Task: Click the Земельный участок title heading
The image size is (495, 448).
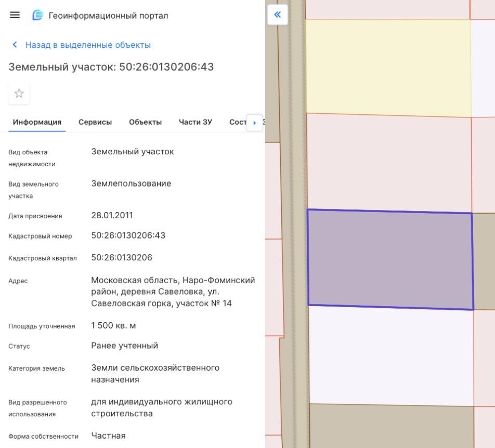Action: coord(111,67)
